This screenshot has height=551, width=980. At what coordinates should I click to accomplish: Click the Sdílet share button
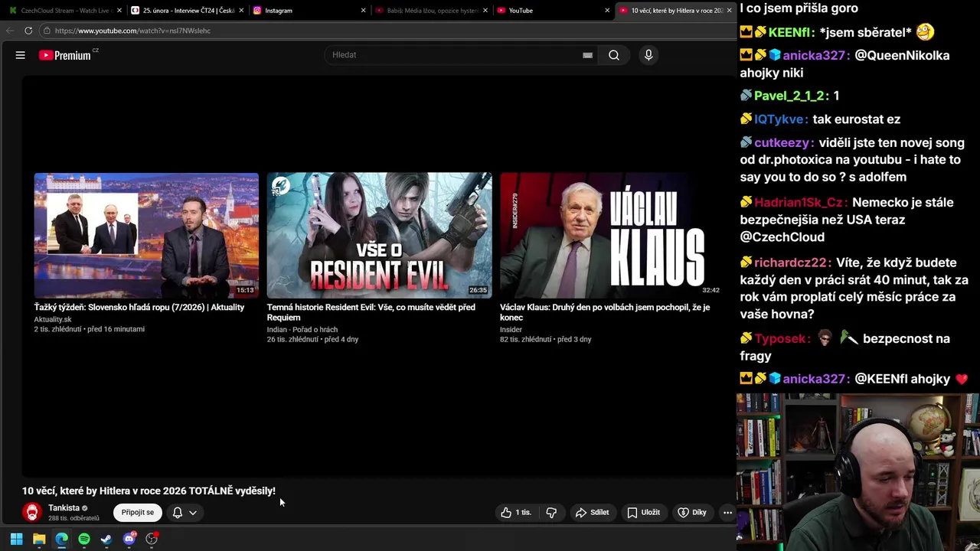(593, 513)
